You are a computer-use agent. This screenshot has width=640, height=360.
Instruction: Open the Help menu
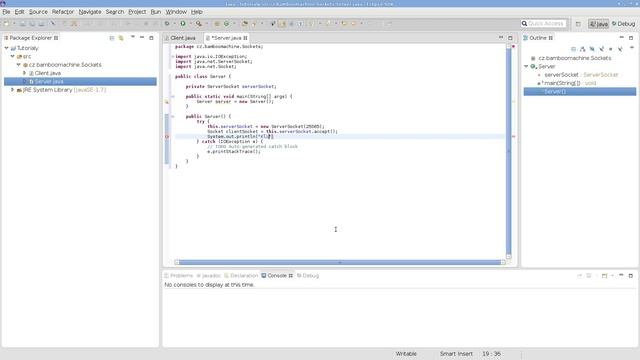pos(197,12)
